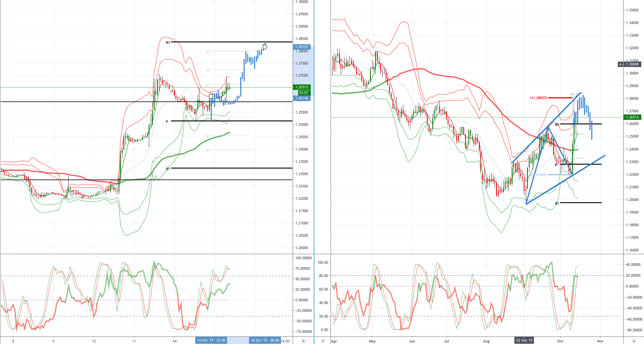Select the white circle anchor near 1.28153
Screen dimensions: 644x344
click(265, 47)
